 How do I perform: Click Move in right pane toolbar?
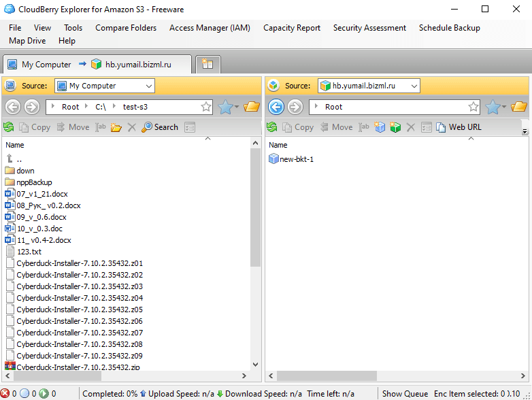337,127
